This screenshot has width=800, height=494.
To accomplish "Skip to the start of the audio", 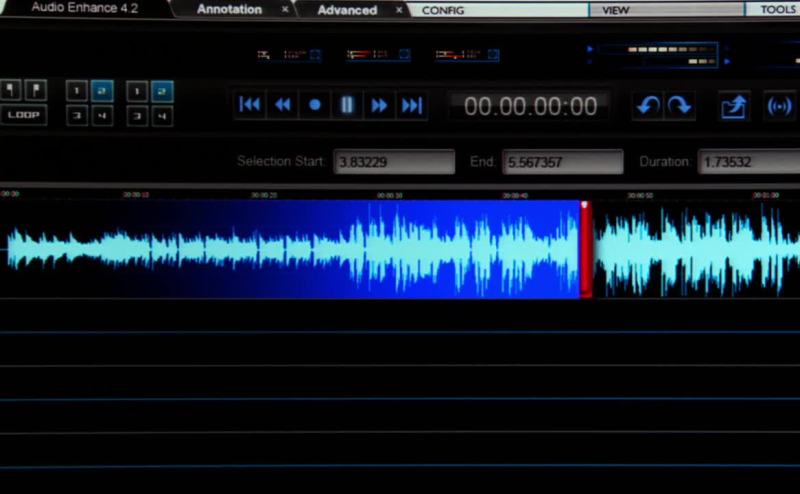I will click(250, 105).
